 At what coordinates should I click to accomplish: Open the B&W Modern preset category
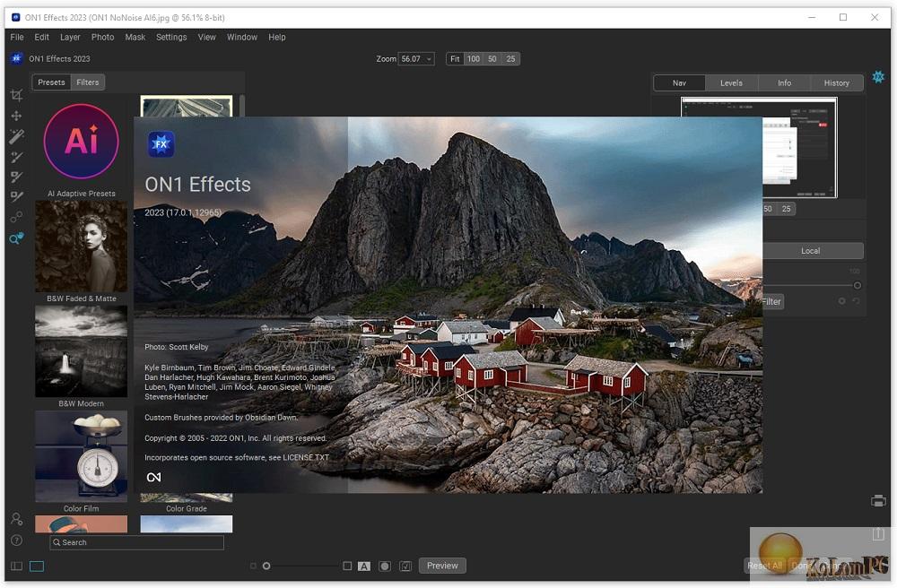point(82,356)
